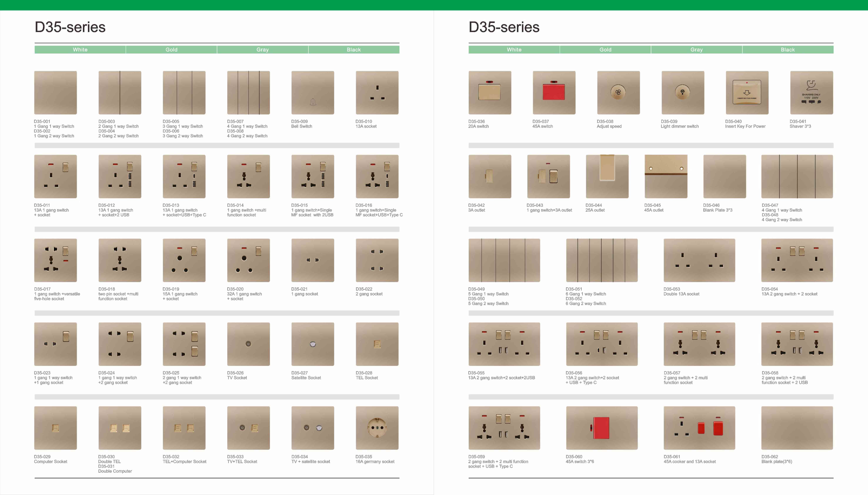Open the D35-038 Adjust speed fan dial
The height and width of the screenshot is (495, 868).
click(x=618, y=92)
